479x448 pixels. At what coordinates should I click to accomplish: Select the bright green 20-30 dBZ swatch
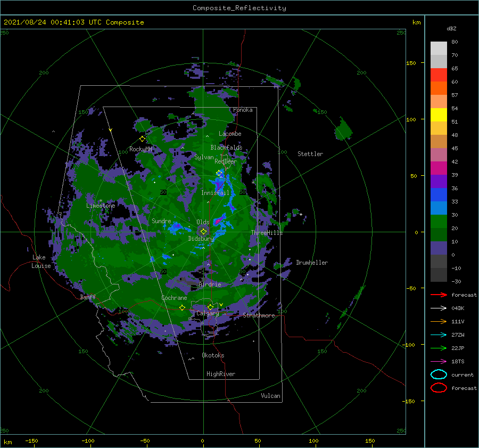pos(439,222)
